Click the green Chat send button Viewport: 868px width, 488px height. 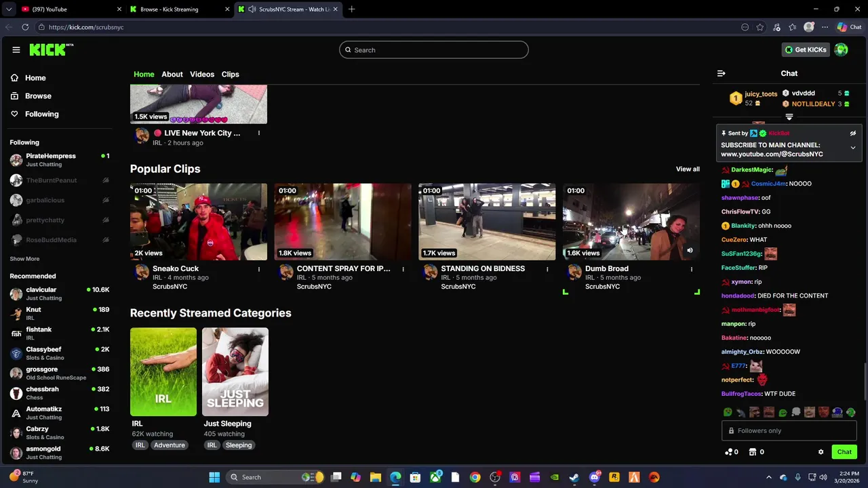[x=844, y=452]
